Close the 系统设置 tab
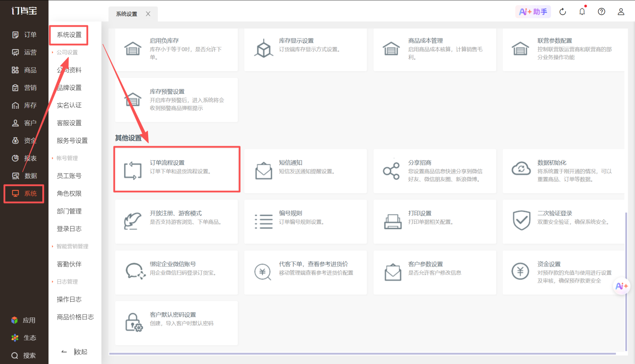The height and width of the screenshot is (364, 635). [148, 14]
